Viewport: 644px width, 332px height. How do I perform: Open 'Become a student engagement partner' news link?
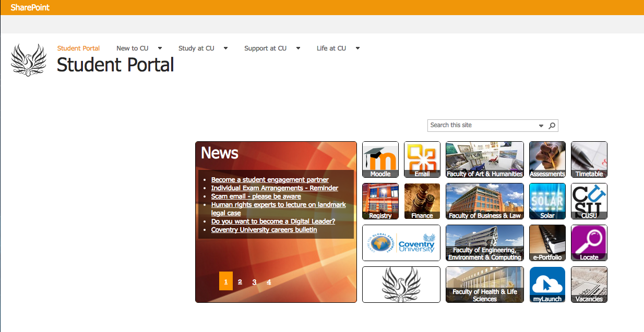point(270,180)
